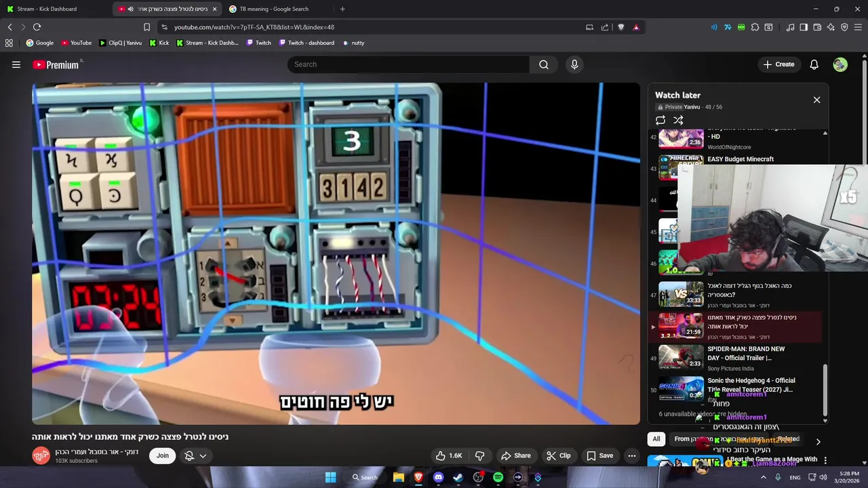Open the ClipQ | Yanivu bookmark
Screen dimensions: 868x488
[x=120, y=43]
